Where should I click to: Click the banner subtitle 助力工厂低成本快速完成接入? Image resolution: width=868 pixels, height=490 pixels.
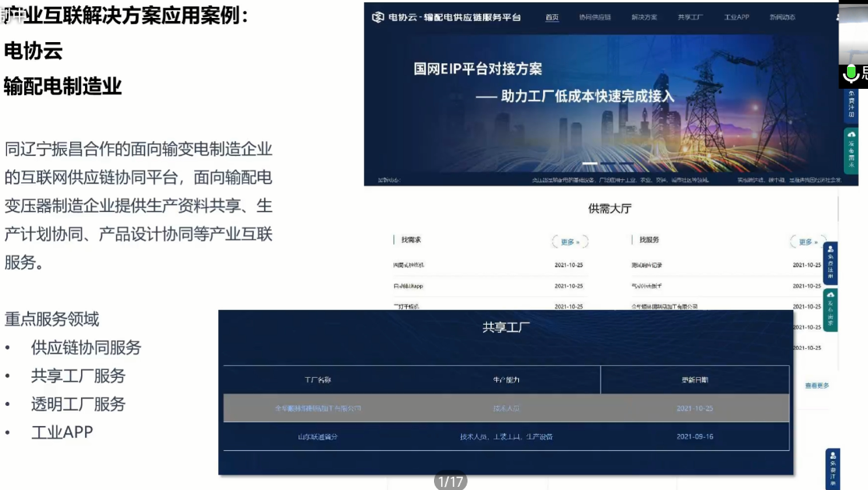pos(587,97)
